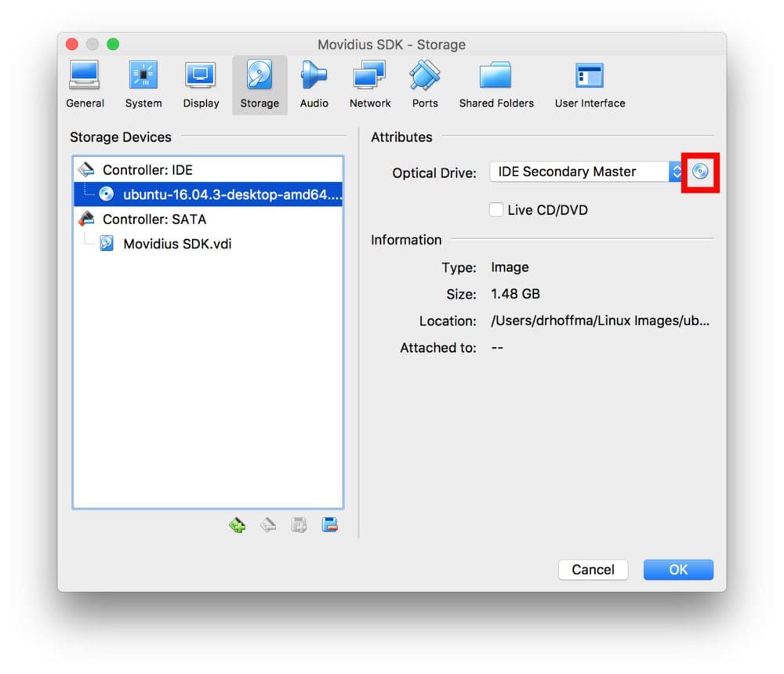Switch to the User Interface tab
The image size is (784, 674).
[x=589, y=84]
